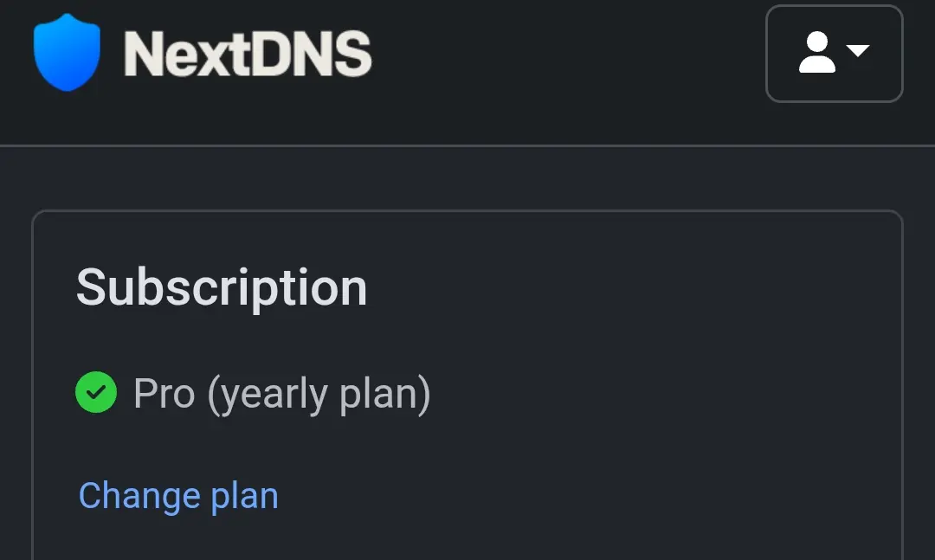This screenshot has width=935, height=560.
Task: Click the blue NextDNS shield logo
Action: click(x=67, y=53)
